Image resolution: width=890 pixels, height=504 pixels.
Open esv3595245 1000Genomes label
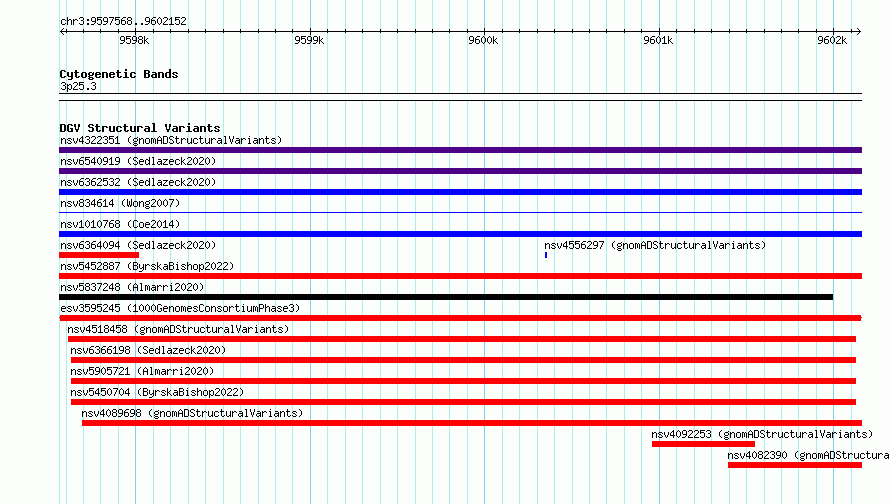click(x=180, y=308)
